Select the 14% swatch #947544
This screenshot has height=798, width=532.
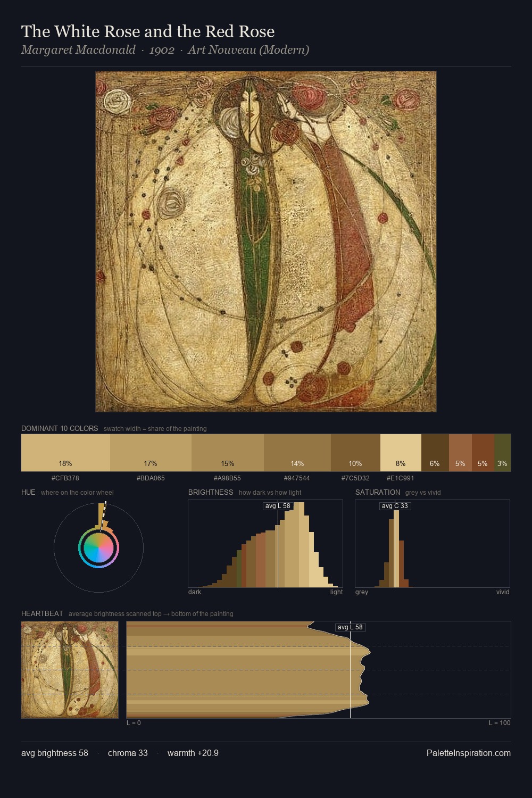[297, 453]
